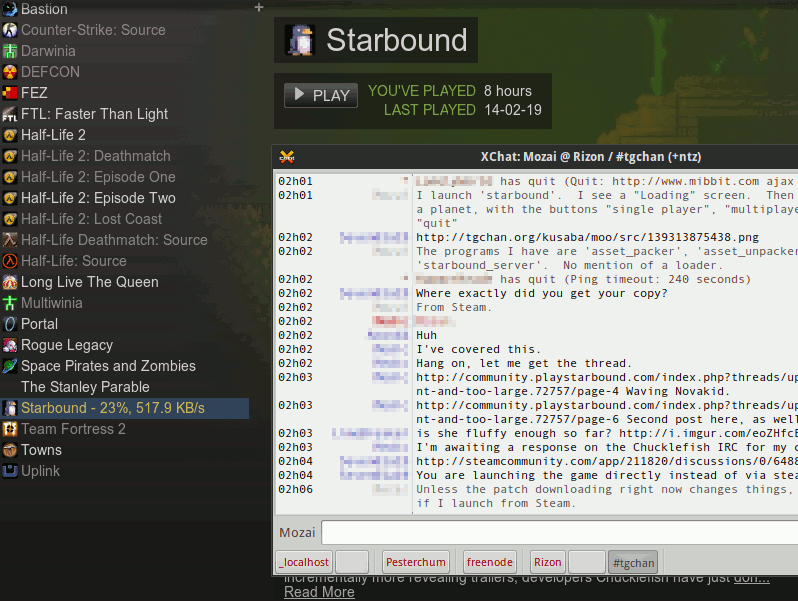Click the XChat window title bar icon
This screenshot has width=798, height=601.
click(x=286, y=157)
